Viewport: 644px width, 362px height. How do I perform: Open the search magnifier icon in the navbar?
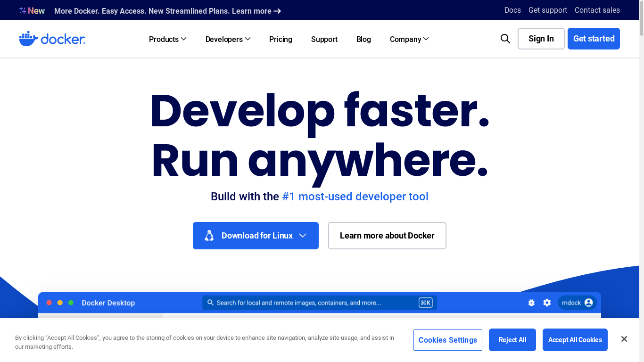505,39
